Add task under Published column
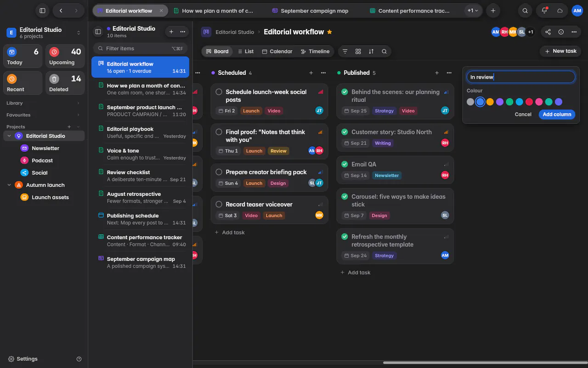 point(355,272)
